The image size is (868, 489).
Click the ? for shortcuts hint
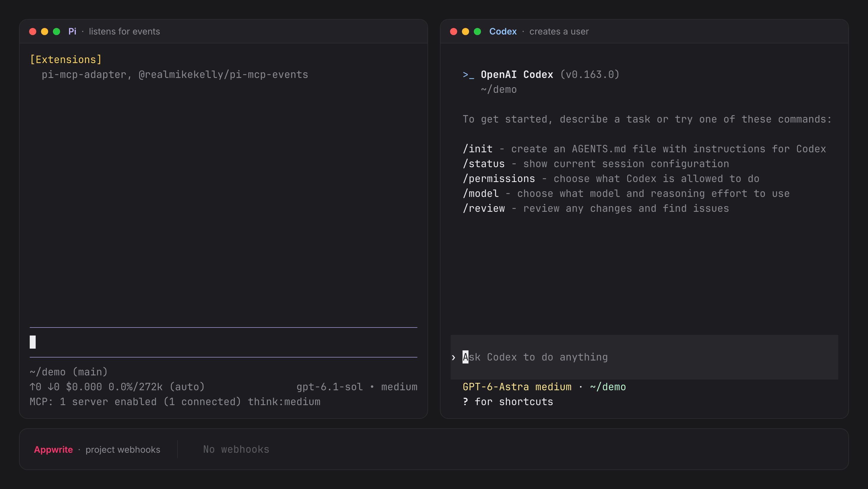tap(508, 402)
